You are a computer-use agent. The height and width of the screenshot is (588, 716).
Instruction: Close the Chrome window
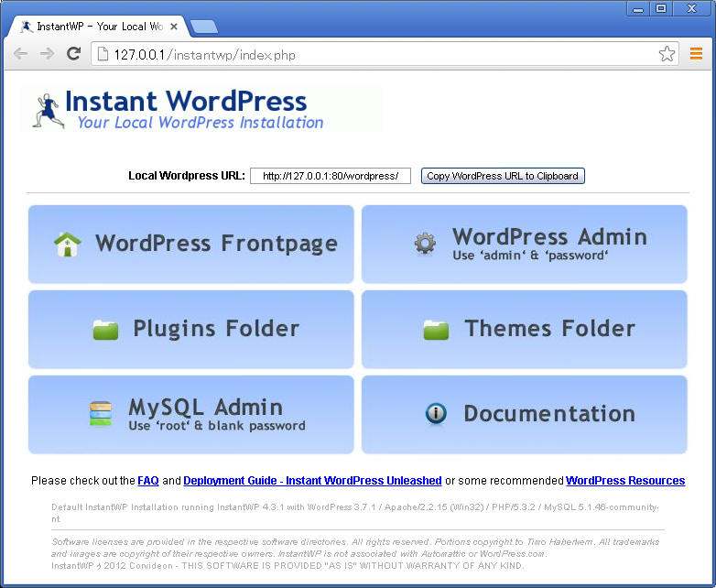coord(692,8)
